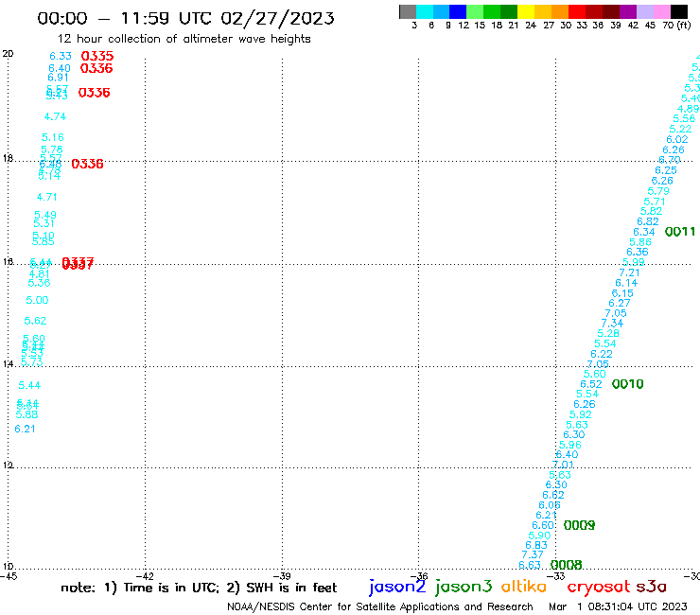Screen dimensions: 700x615
Task: Click the wave height value 4.71
Action: click(46, 197)
